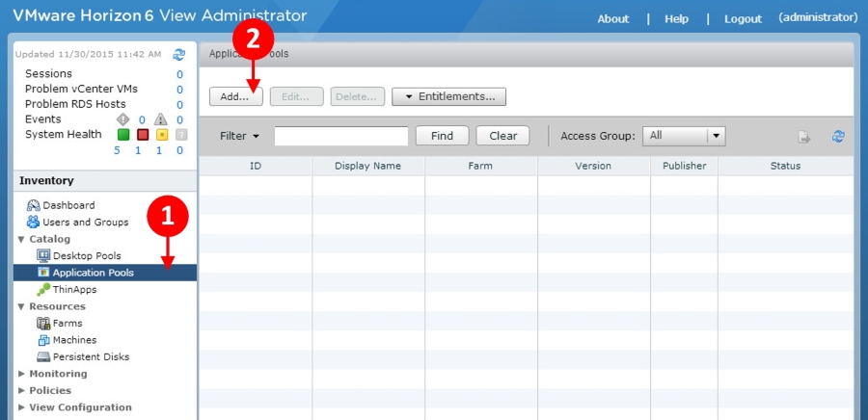Viewport: 868px width, 420px height.
Task: Click the Problem RDS Hosts count 0
Action: click(180, 105)
